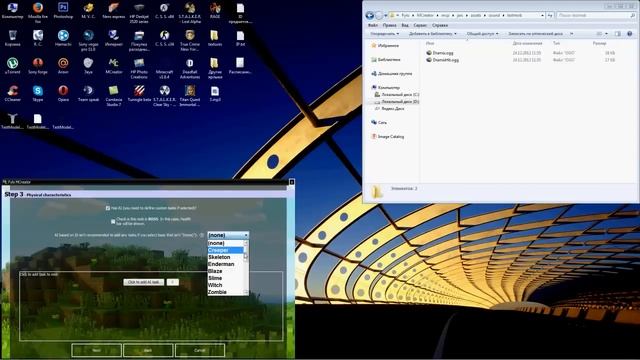
Task: Click scroll-down arrow of AI base list
Action: pyautogui.click(x=246, y=292)
